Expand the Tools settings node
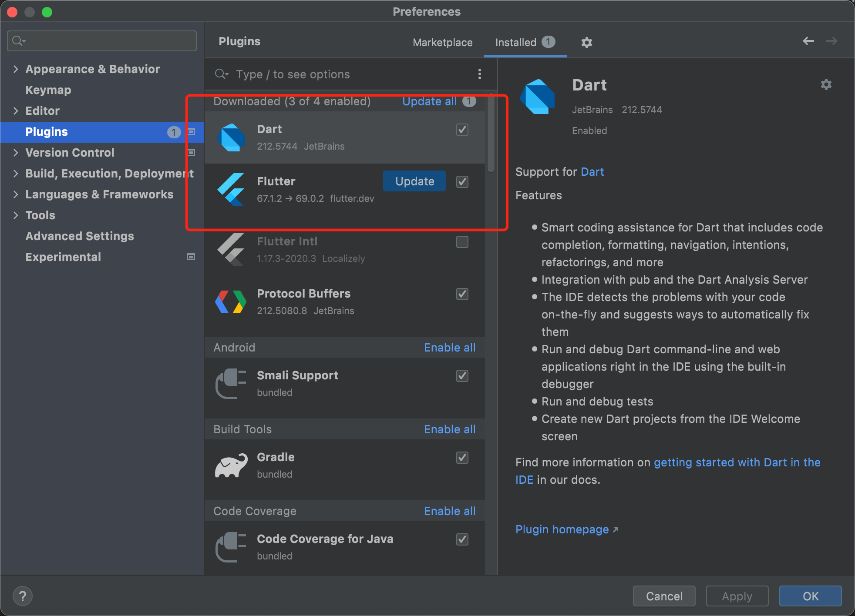Screen dimensions: 855x616 pos(16,215)
